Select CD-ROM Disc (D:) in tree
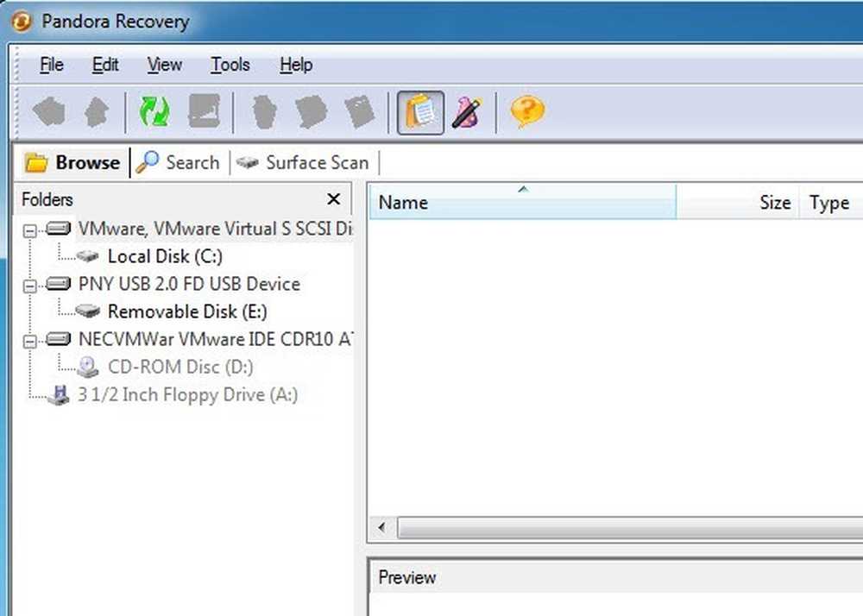This screenshot has height=616, width=863. coord(180,367)
